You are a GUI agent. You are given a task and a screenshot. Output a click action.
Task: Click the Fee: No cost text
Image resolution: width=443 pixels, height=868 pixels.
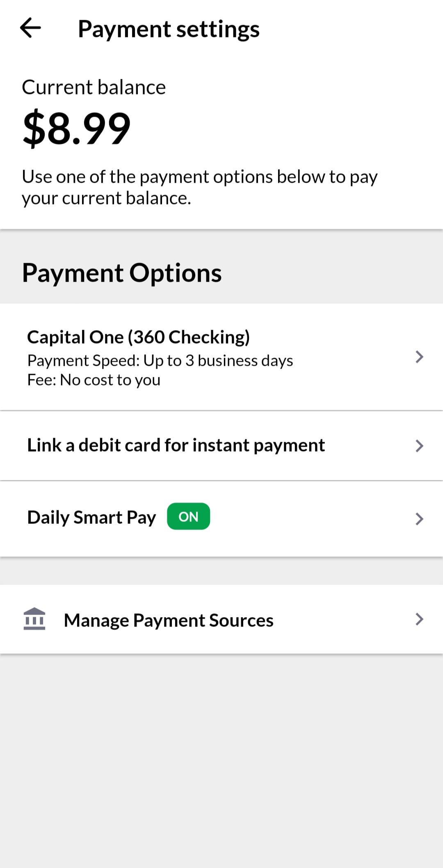pyautogui.click(x=94, y=380)
